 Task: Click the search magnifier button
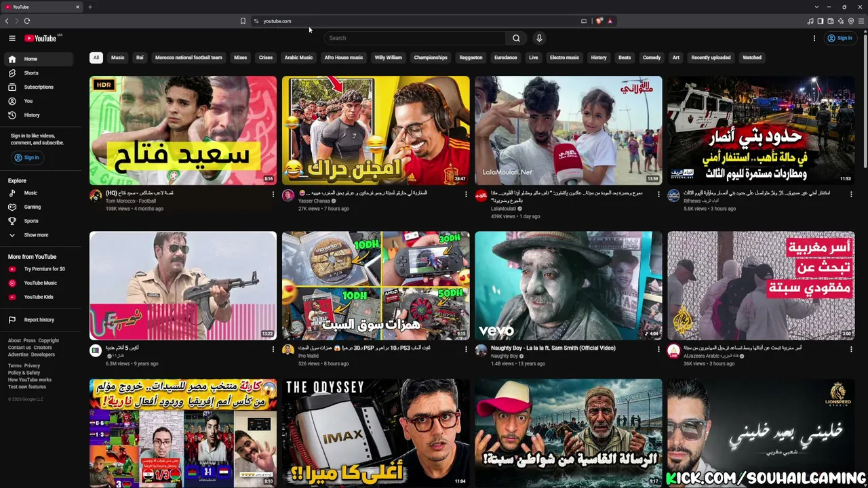tap(516, 38)
